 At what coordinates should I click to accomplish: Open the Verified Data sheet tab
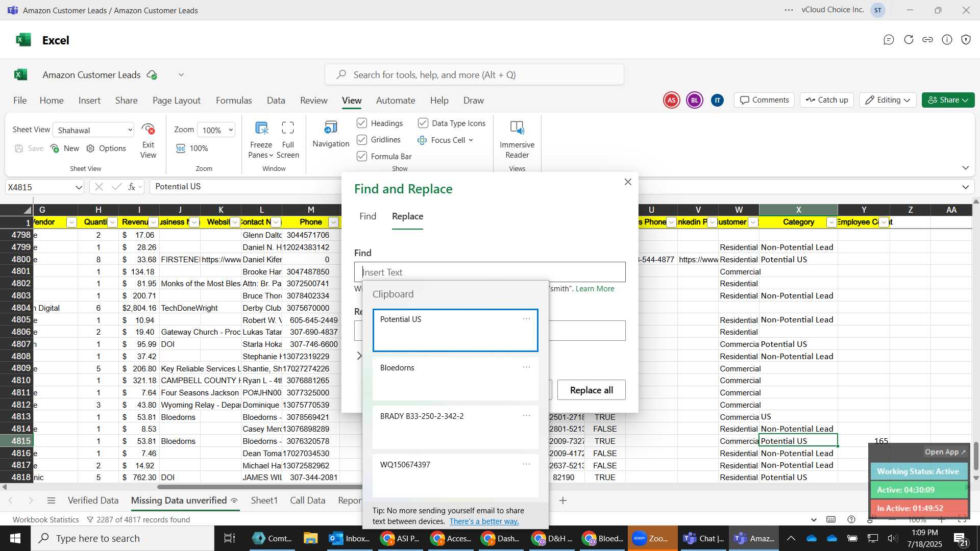pyautogui.click(x=93, y=500)
